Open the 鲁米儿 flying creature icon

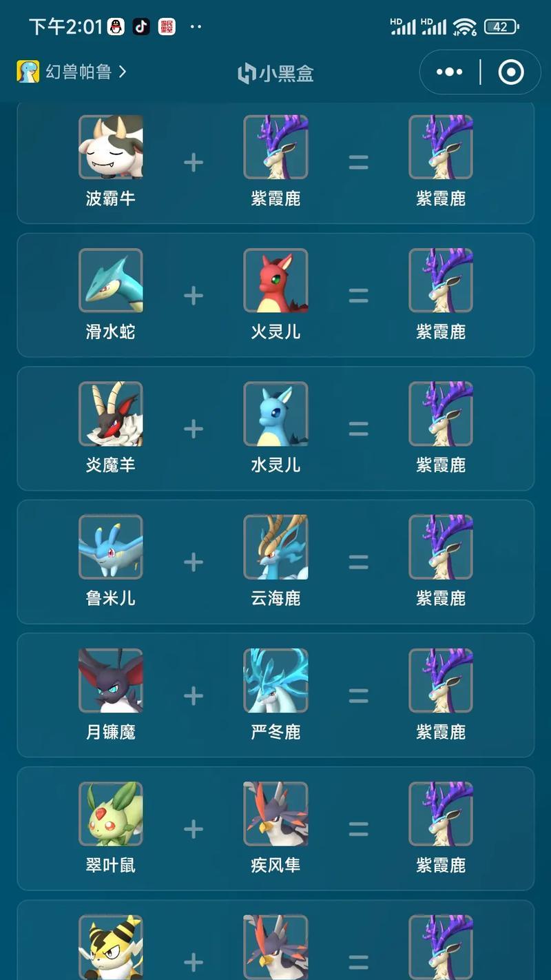pyautogui.click(x=111, y=547)
